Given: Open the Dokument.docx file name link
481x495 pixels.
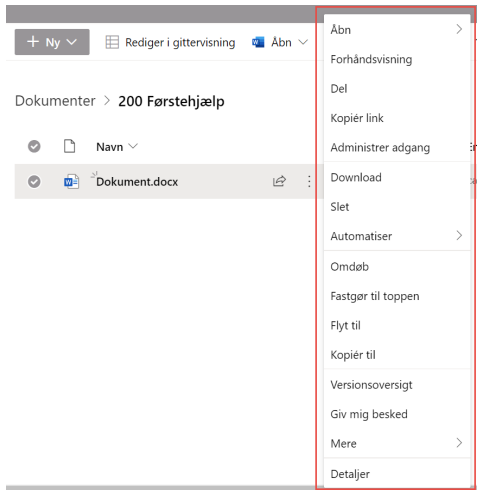Looking at the screenshot, I should pyautogui.click(x=137, y=182).
